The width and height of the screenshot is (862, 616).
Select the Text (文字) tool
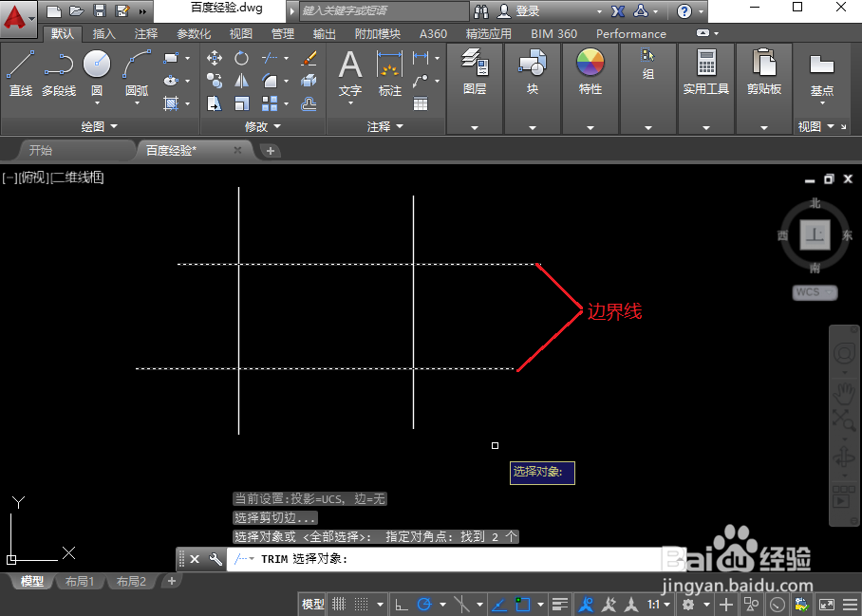pyautogui.click(x=350, y=74)
